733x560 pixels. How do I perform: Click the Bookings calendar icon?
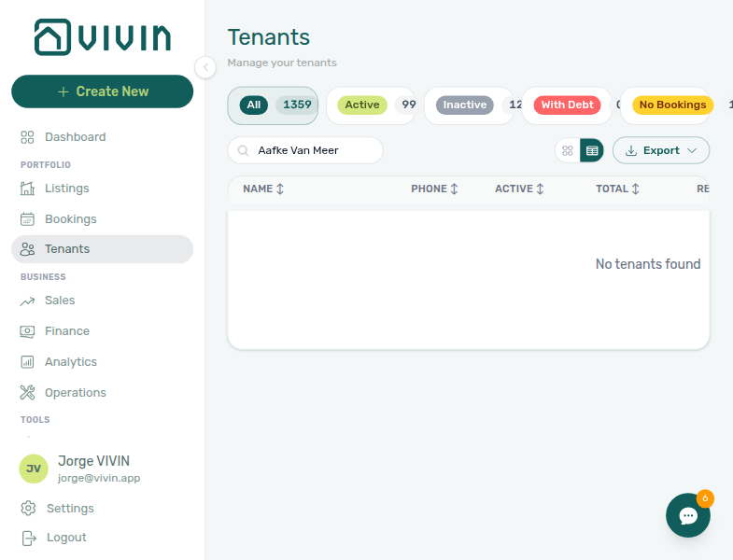tap(28, 218)
